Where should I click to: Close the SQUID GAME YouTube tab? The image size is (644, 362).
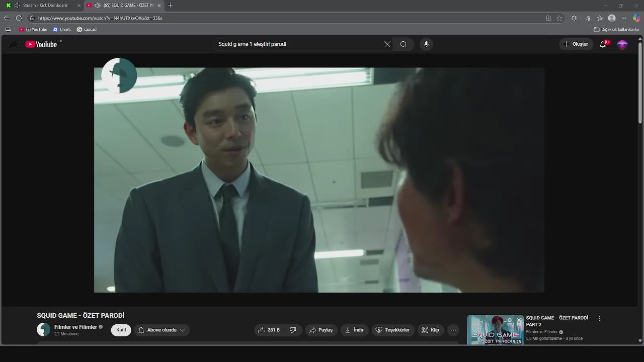tap(159, 6)
